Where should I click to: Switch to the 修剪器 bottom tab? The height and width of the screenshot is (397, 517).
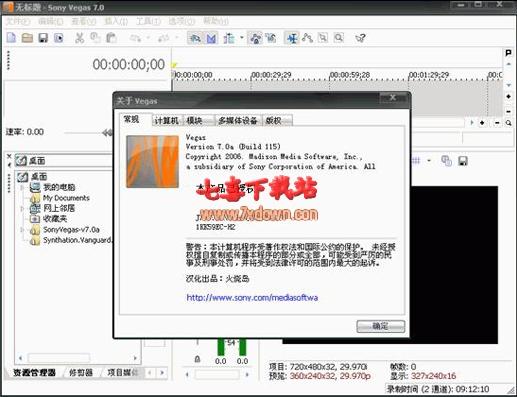(80, 372)
